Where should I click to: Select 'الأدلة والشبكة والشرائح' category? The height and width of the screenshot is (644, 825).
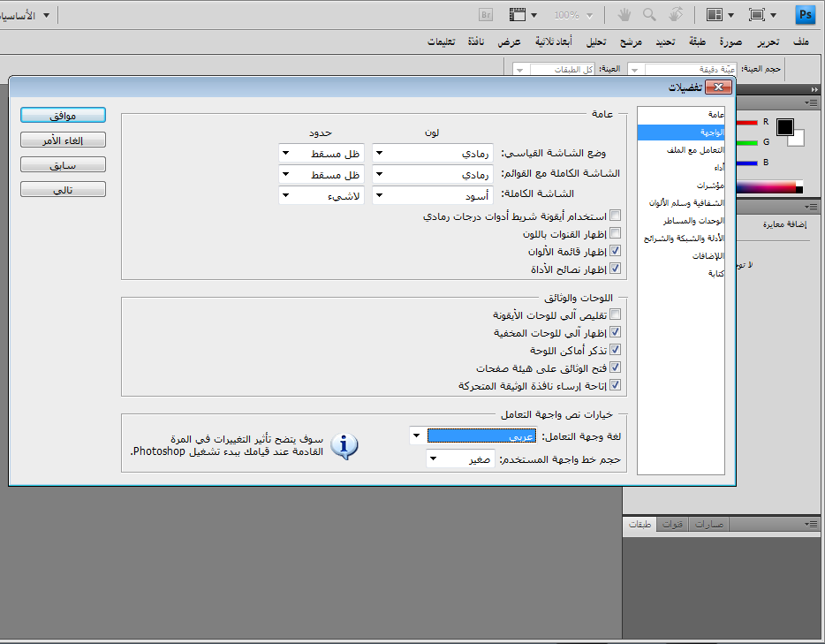pos(681,239)
